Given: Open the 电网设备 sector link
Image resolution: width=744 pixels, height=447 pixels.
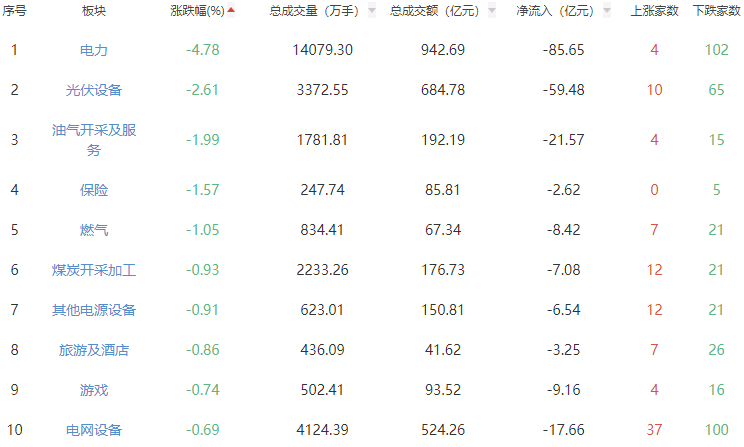Looking at the screenshot, I should tap(94, 430).
